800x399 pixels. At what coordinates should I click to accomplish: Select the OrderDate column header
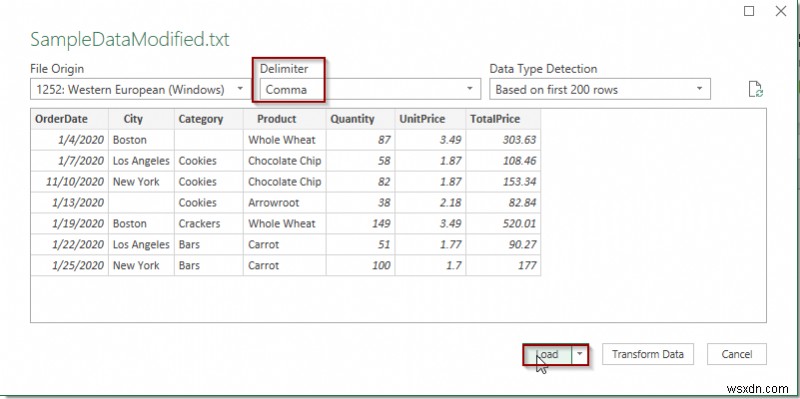69,119
